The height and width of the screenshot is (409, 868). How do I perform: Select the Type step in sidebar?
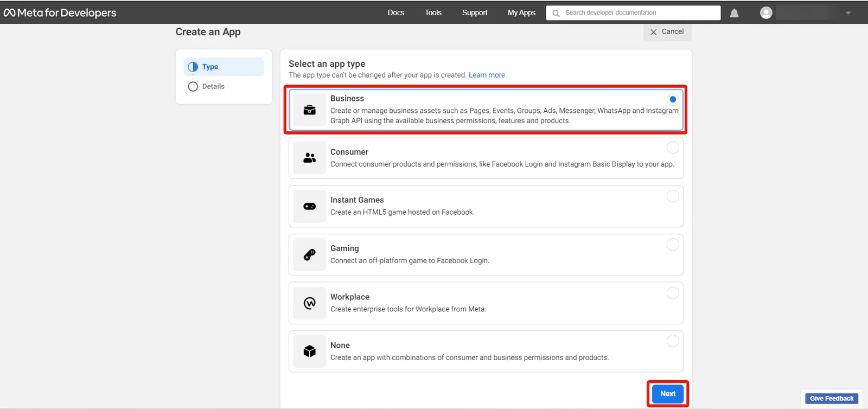coord(224,67)
